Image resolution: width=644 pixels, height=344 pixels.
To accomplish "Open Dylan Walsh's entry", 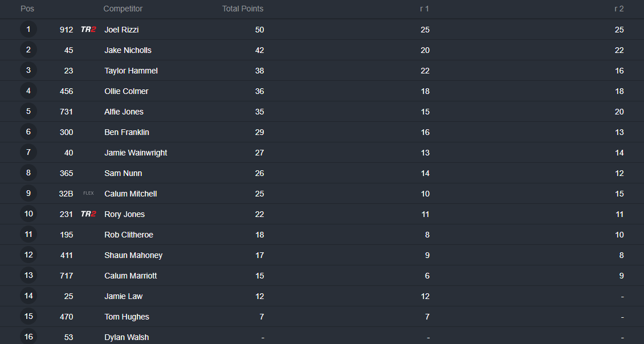I will (x=127, y=337).
